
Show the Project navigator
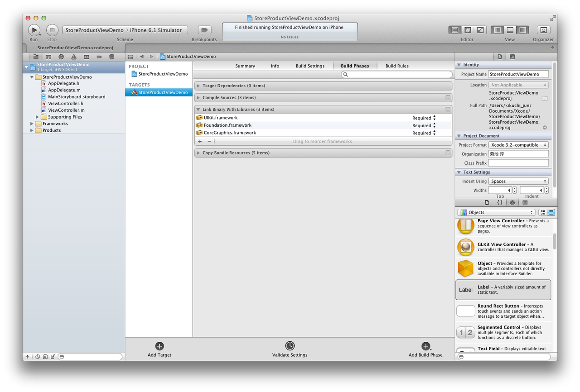(36, 57)
